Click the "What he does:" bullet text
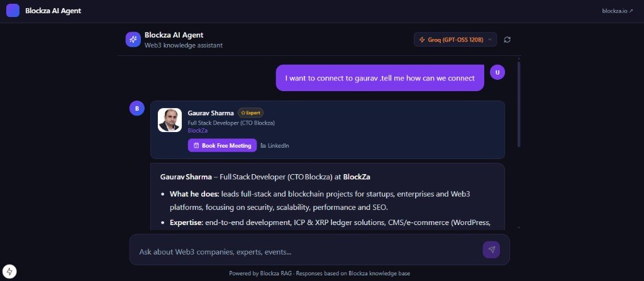Image resolution: width=644 pixels, height=281 pixels. [x=195, y=194]
